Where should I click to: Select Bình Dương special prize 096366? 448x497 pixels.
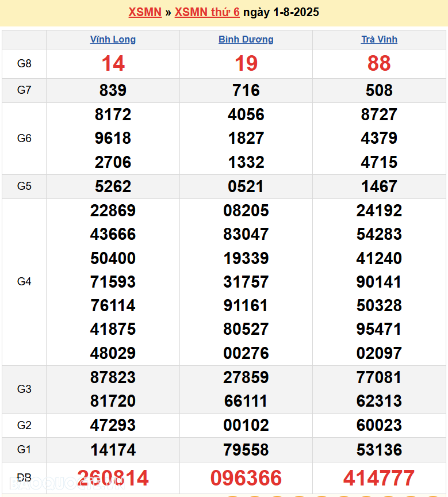(246, 478)
